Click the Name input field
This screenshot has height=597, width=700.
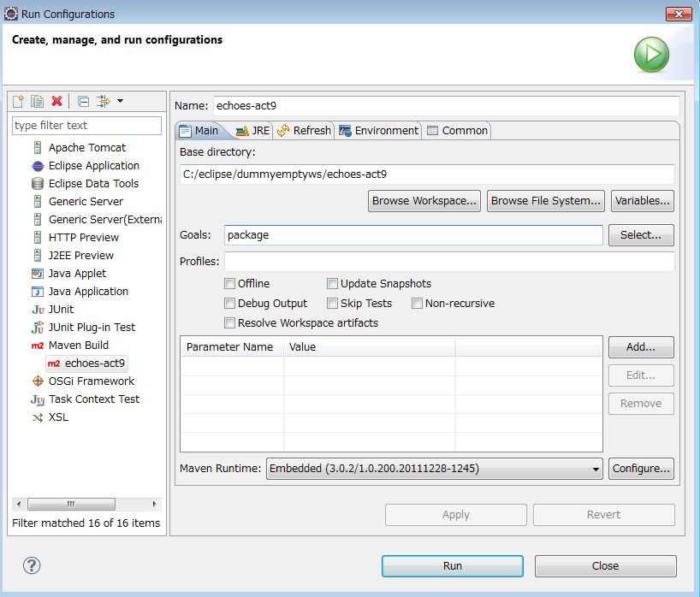[447, 106]
